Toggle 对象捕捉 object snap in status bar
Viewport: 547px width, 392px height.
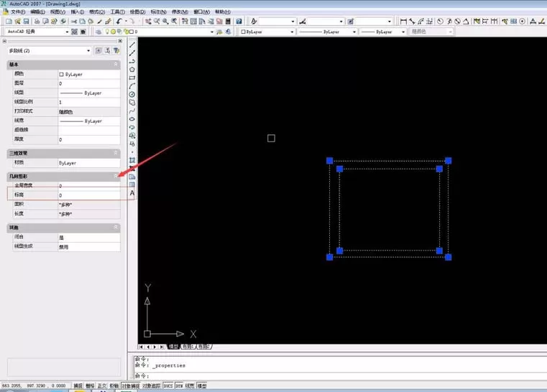131,386
